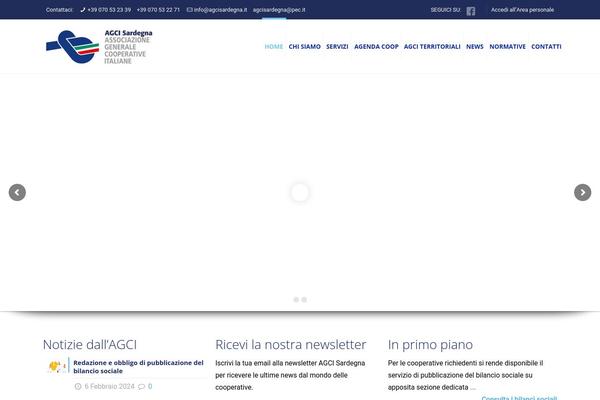600x400 pixels.
Task: Expand the Servizi menu
Action: tap(337, 47)
